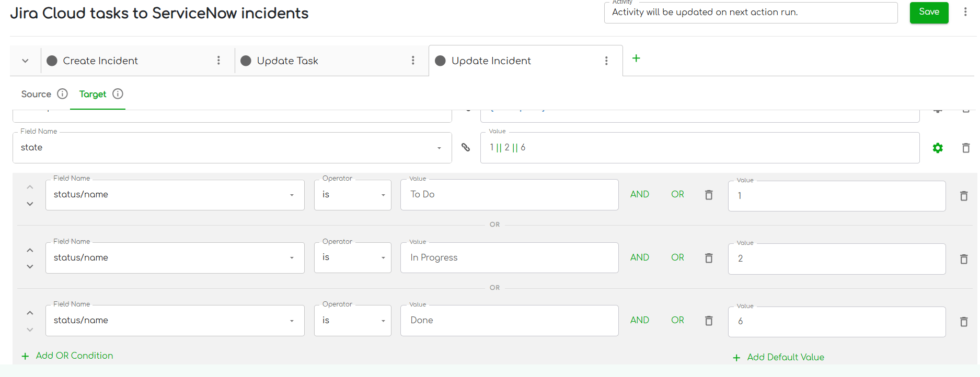This screenshot has height=377, width=980.
Task: Switch to the Update Task tab
Action: tap(287, 61)
